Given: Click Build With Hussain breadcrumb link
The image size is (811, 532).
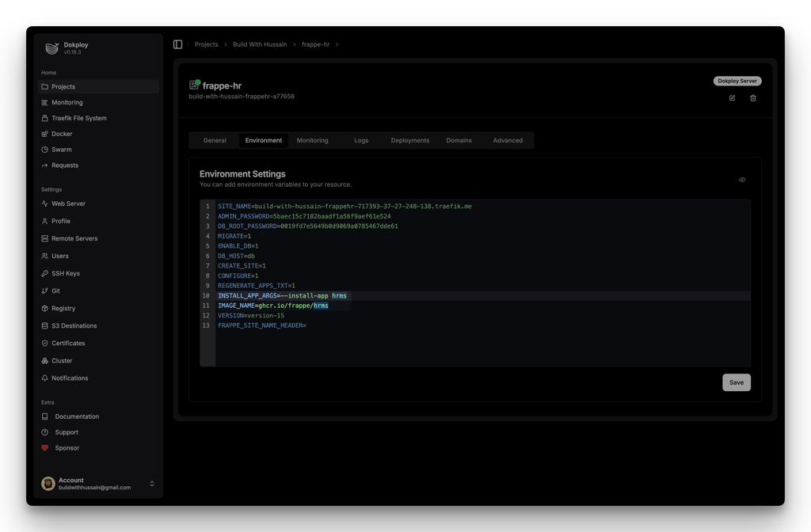Looking at the screenshot, I should pos(260,44).
